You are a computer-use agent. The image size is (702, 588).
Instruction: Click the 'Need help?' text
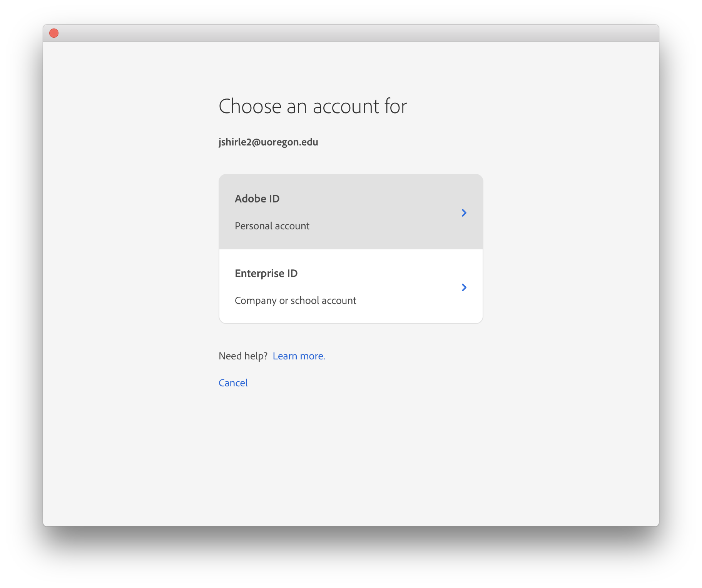point(243,356)
